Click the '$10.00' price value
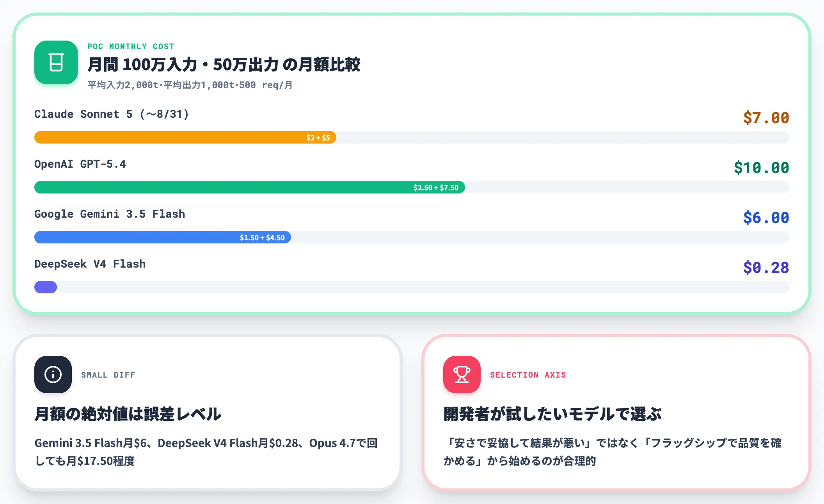This screenshot has height=504, width=824. click(762, 168)
